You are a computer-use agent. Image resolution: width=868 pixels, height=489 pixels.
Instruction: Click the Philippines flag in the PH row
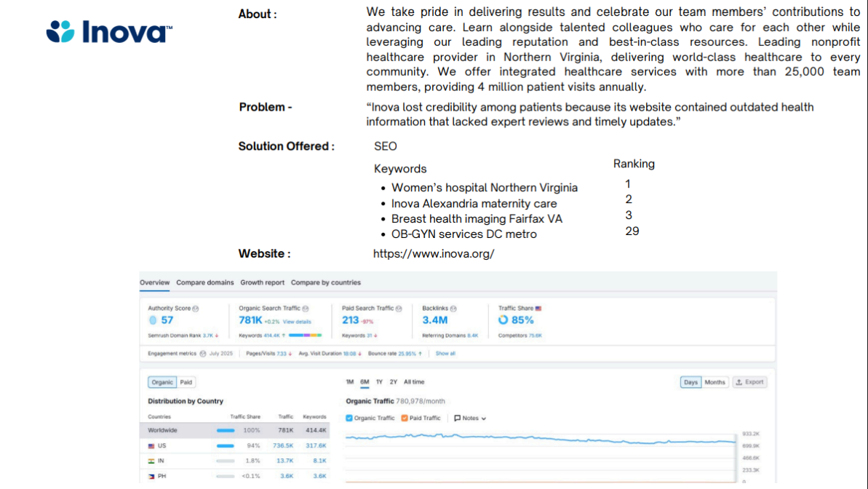click(x=151, y=476)
